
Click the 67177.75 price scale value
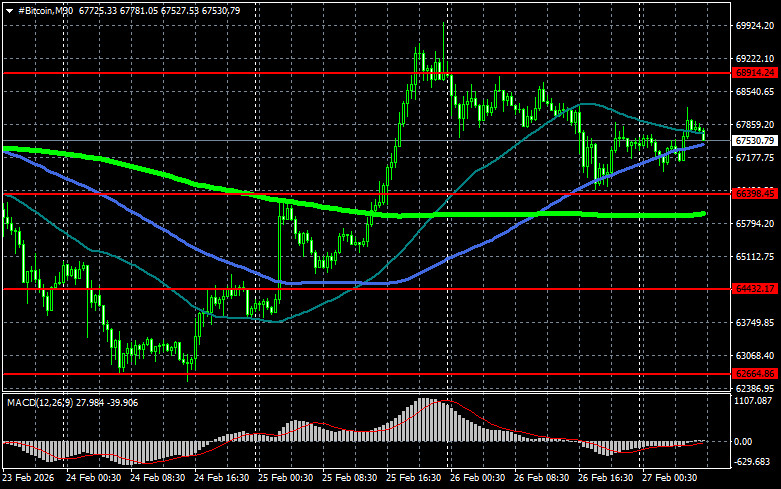coord(755,158)
